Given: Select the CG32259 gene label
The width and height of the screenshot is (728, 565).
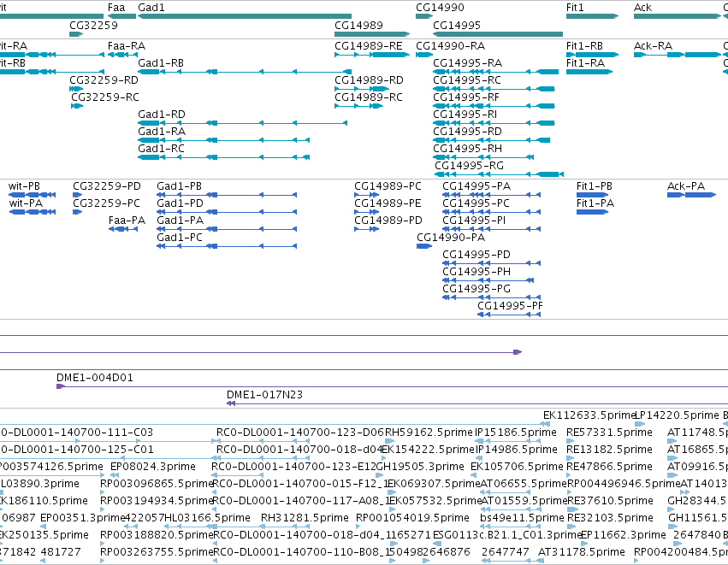Looking at the screenshot, I should click(x=93, y=25).
